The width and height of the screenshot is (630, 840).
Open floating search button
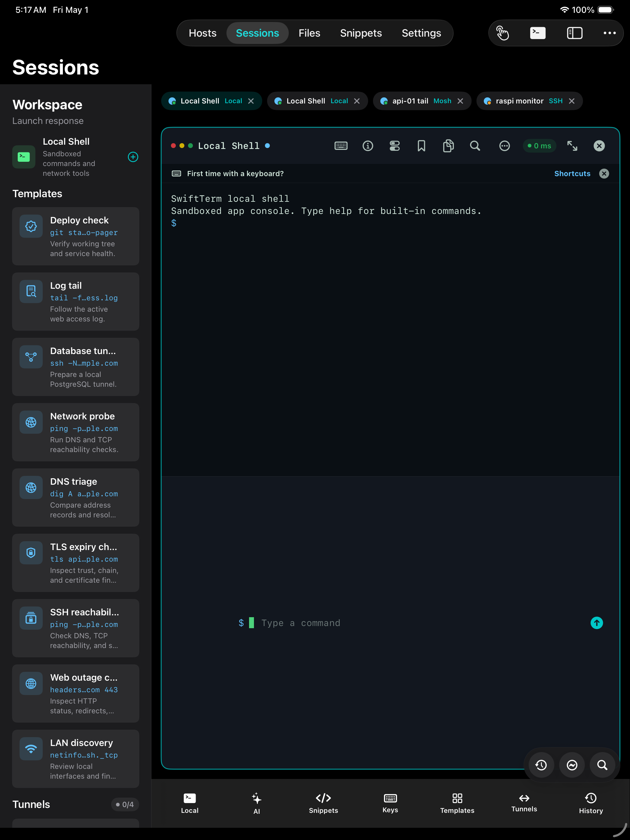coord(602,765)
